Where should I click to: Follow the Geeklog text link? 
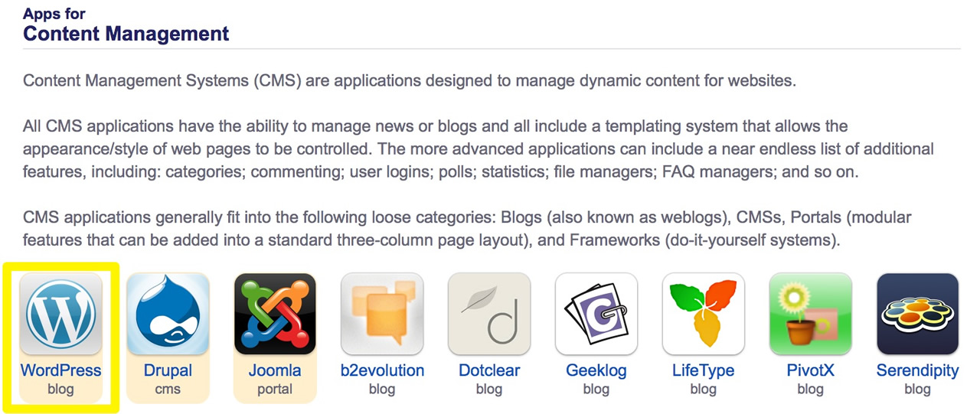[x=596, y=371]
